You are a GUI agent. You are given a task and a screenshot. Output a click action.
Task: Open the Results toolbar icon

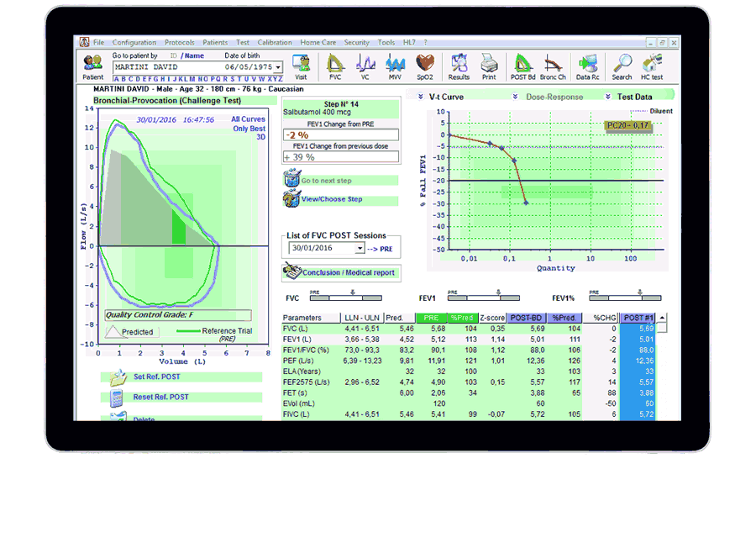(459, 65)
